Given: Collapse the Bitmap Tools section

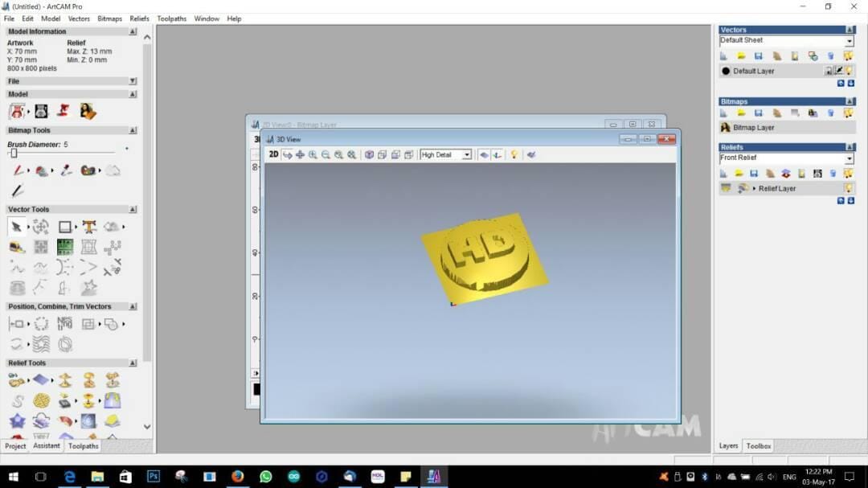Looking at the screenshot, I should coord(133,130).
